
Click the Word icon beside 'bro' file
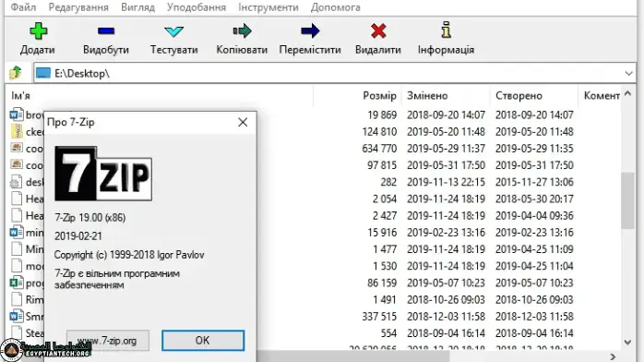17,115
